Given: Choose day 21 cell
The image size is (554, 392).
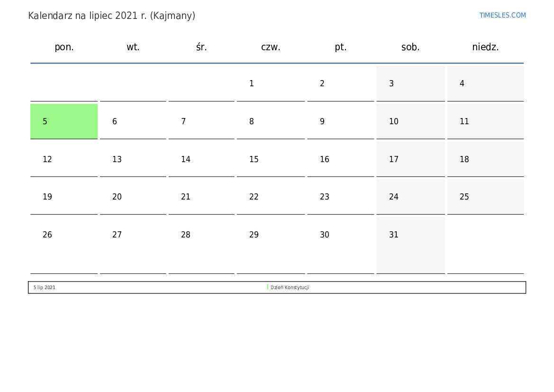Looking at the screenshot, I should [201, 197].
